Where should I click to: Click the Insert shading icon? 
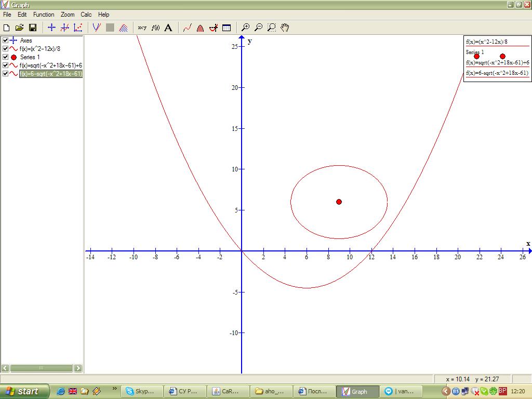coord(124,28)
